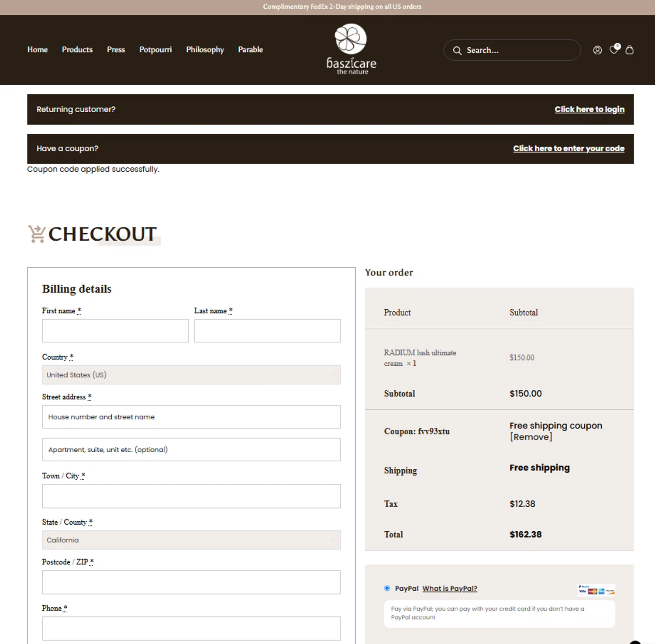Open the What is PayPal? link
This screenshot has height=644, width=655.
coord(450,589)
